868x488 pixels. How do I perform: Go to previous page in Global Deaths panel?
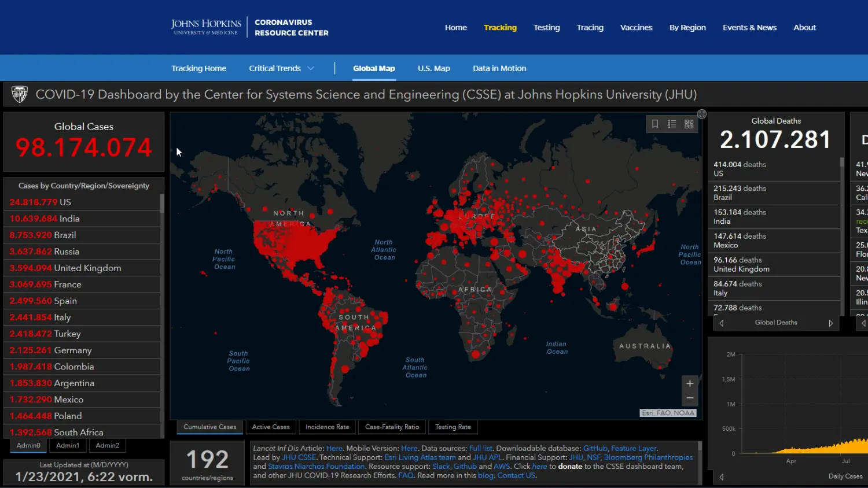[722, 323]
